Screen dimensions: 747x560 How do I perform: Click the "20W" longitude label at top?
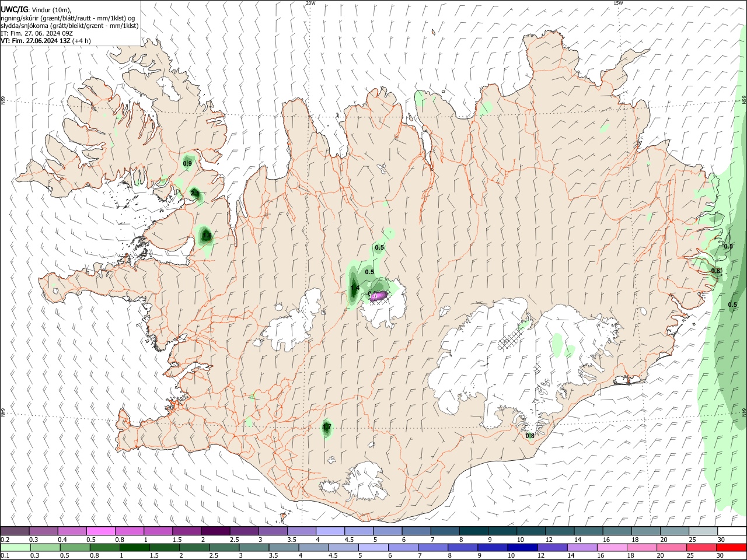tap(311, 3)
